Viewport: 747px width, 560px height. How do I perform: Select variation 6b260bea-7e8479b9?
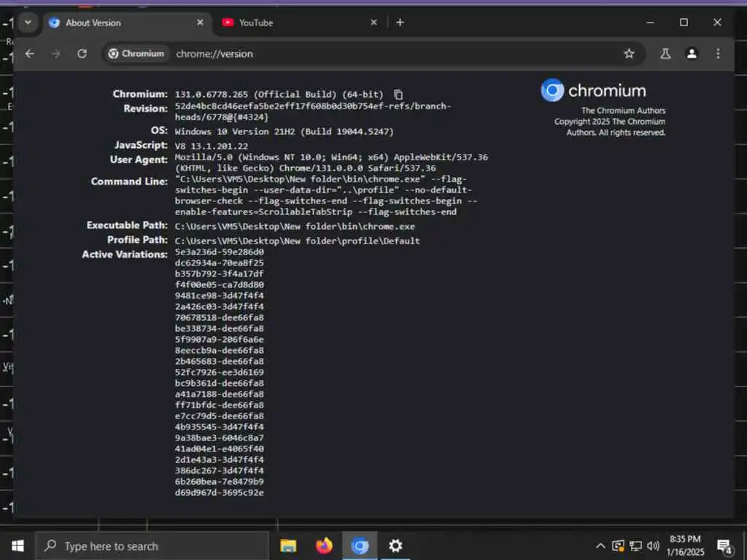point(219,482)
